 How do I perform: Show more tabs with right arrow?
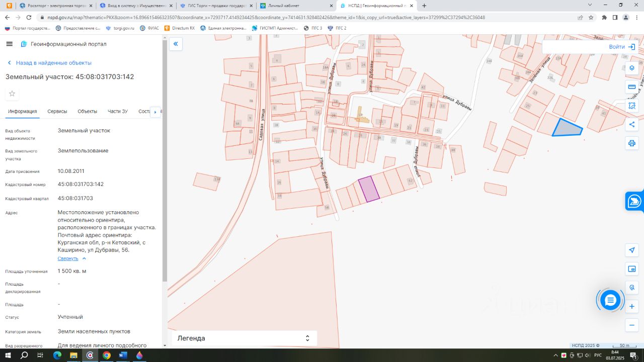(155, 112)
